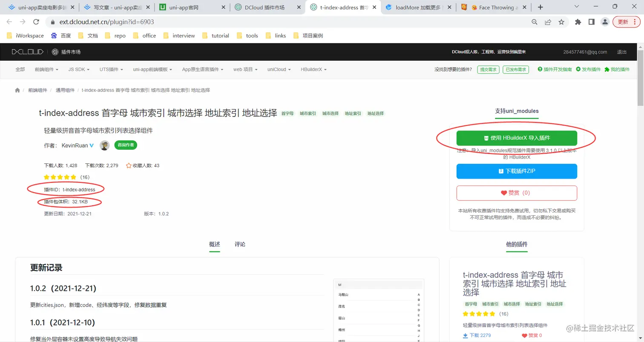The height and width of the screenshot is (342, 644).
Task: Open the 插件开发指南 link
Action: tap(555, 69)
